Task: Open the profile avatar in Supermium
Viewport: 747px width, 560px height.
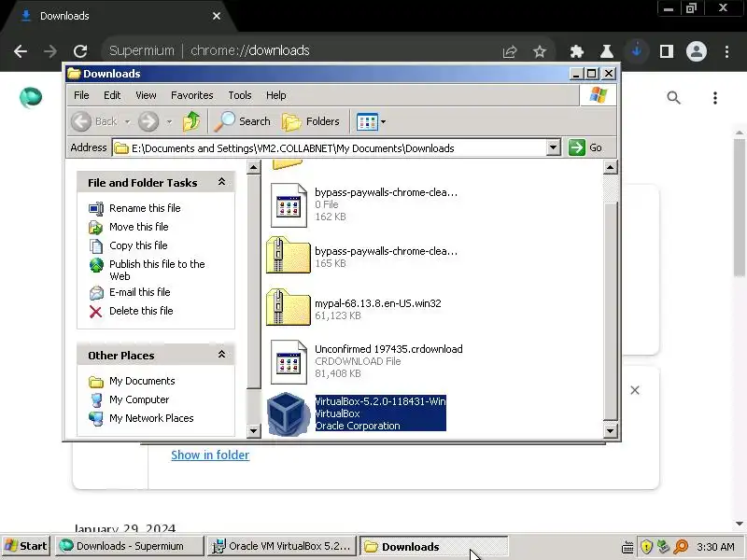Action: (x=696, y=51)
